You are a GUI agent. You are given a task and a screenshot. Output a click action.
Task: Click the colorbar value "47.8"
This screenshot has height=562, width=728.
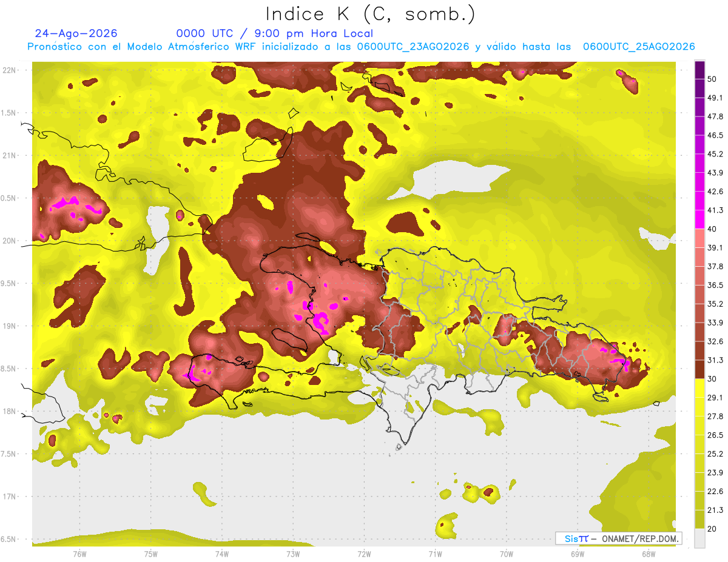click(x=715, y=116)
